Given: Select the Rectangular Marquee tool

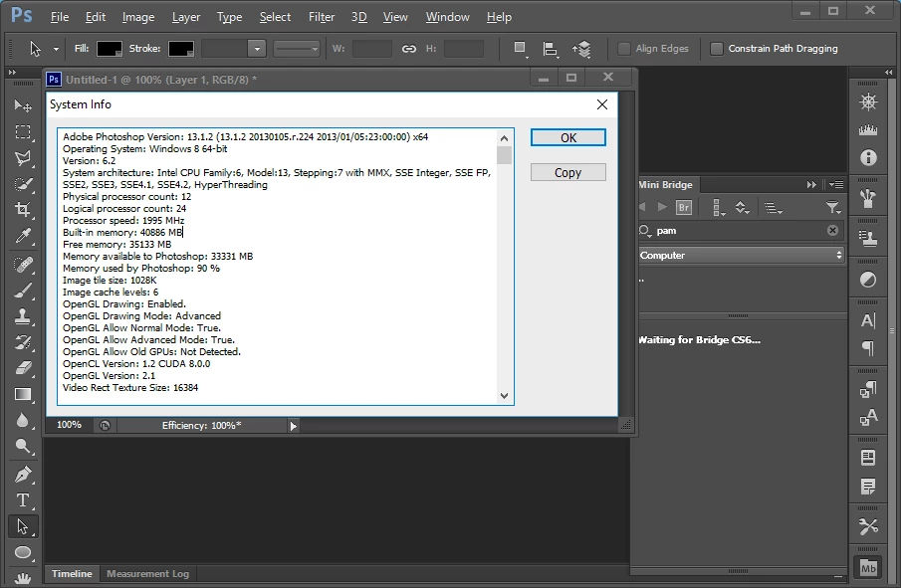Looking at the screenshot, I should coord(23,132).
